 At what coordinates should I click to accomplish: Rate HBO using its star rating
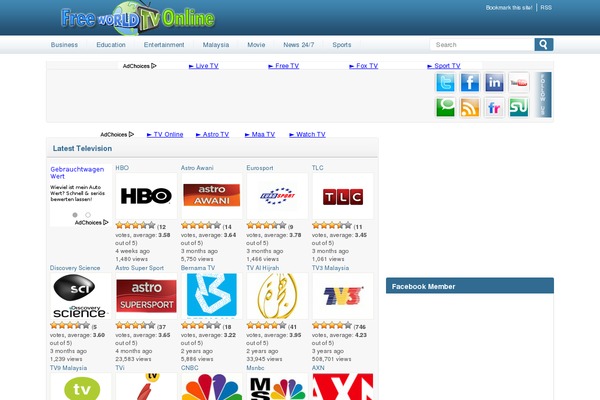[135, 225]
